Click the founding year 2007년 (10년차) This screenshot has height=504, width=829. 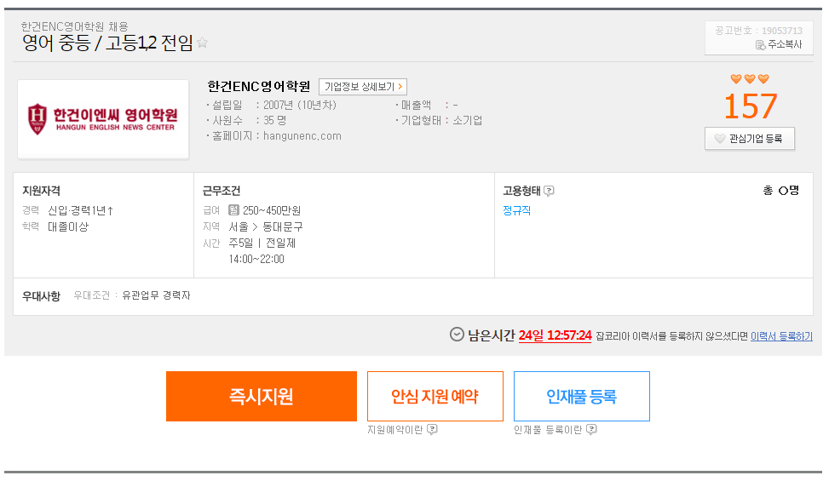(x=300, y=105)
